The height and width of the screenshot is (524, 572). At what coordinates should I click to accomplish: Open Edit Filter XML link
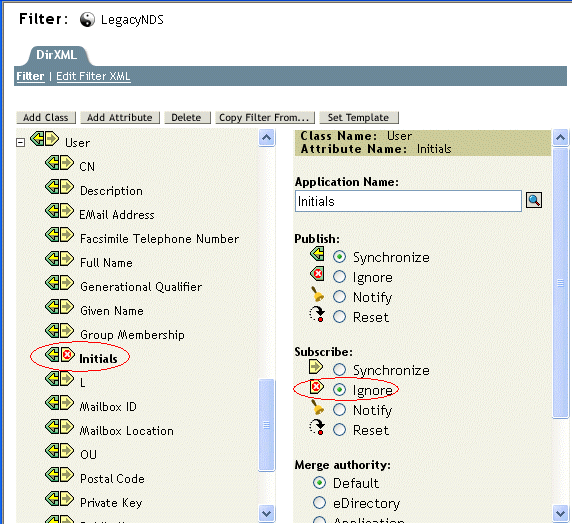(x=93, y=76)
